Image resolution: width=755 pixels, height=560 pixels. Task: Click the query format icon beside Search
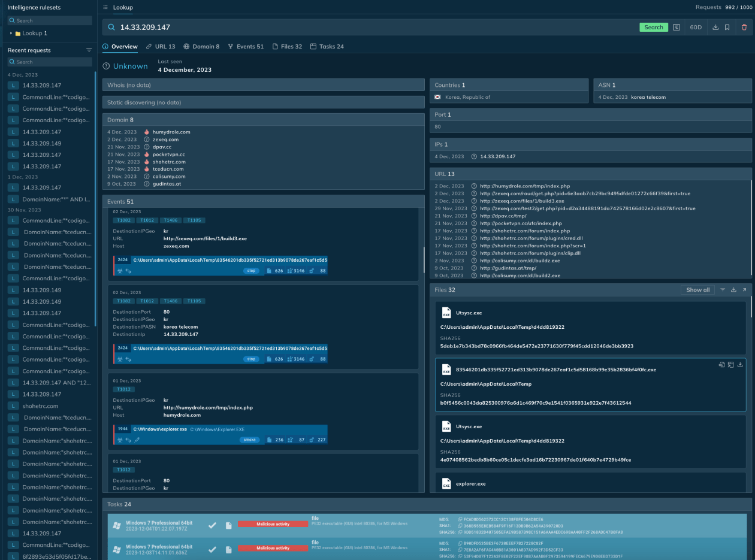677,28
